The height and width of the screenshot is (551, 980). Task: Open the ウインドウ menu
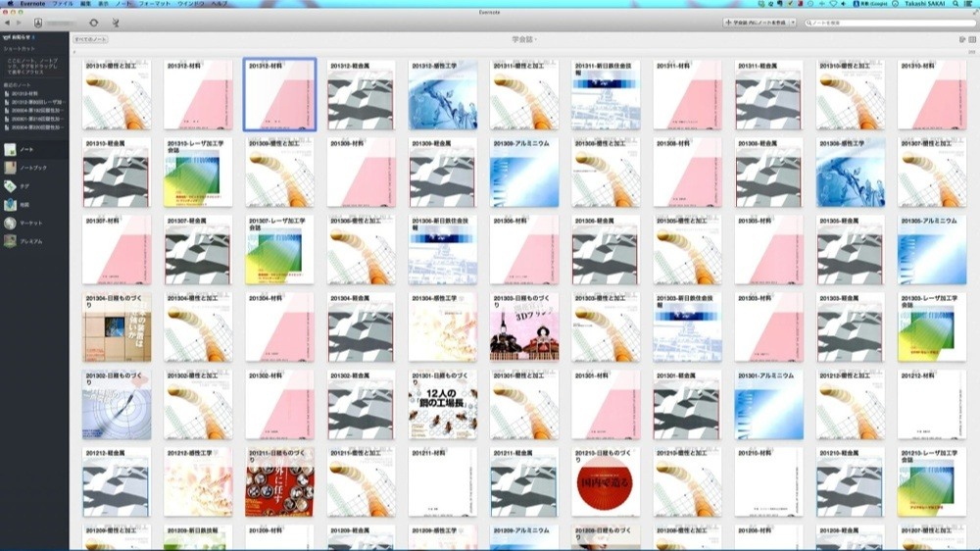(x=191, y=4)
